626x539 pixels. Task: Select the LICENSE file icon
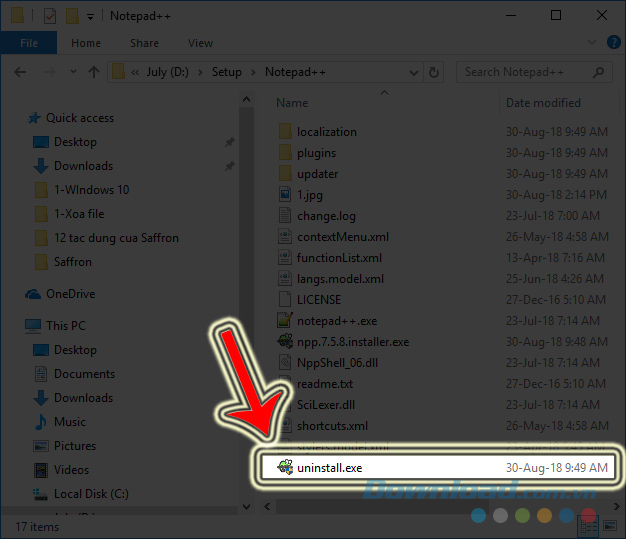[x=285, y=299]
